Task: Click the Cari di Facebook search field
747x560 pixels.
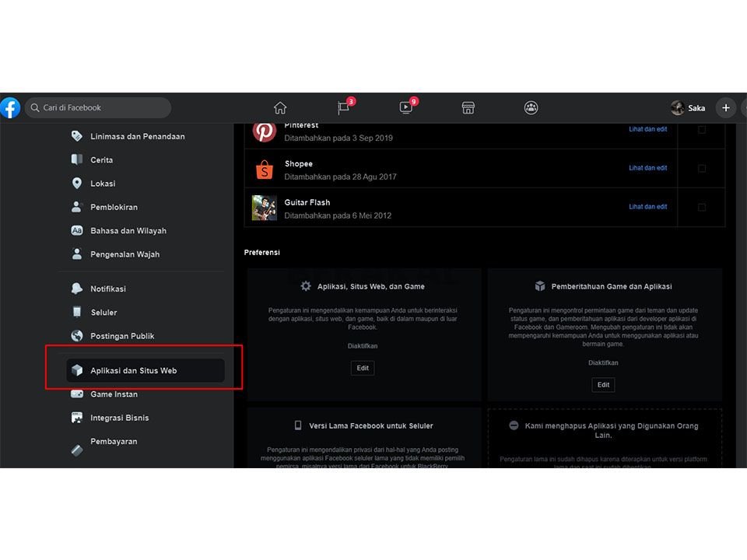Action: point(98,107)
